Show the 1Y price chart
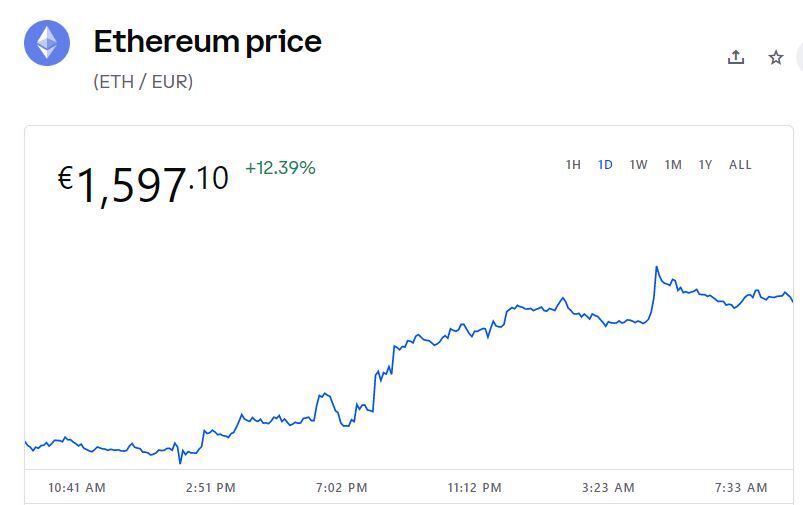This screenshot has width=803, height=505. [x=705, y=165]
